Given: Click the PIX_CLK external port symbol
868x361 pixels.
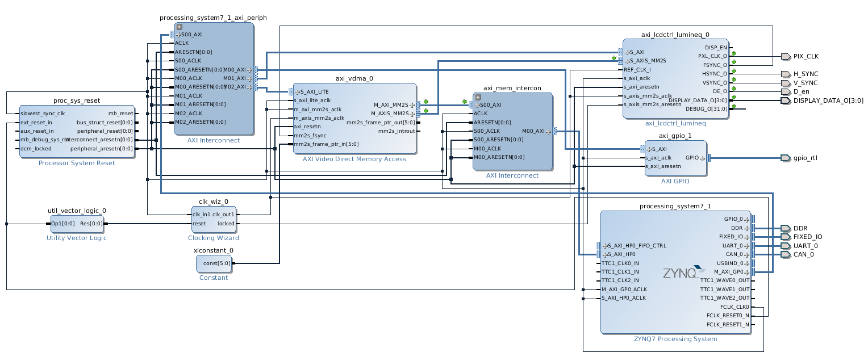Looking at the screenshot, I should coord(786,56).
